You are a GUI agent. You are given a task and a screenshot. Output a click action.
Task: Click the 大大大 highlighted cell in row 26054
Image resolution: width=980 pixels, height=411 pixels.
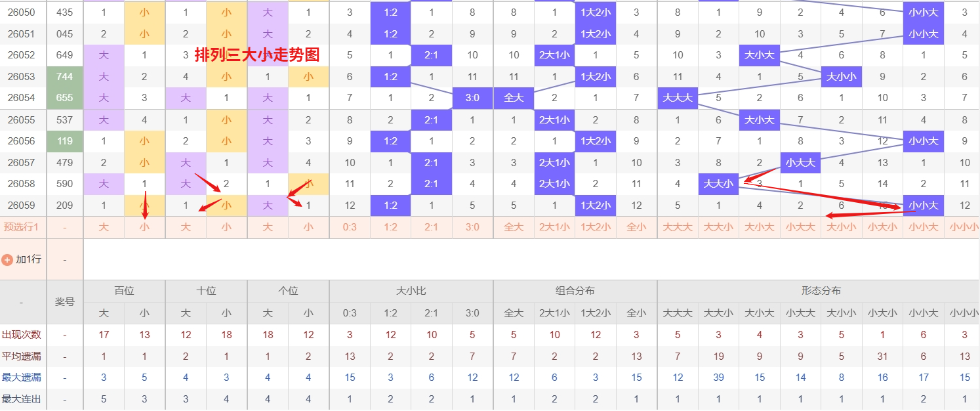[677, 98]
